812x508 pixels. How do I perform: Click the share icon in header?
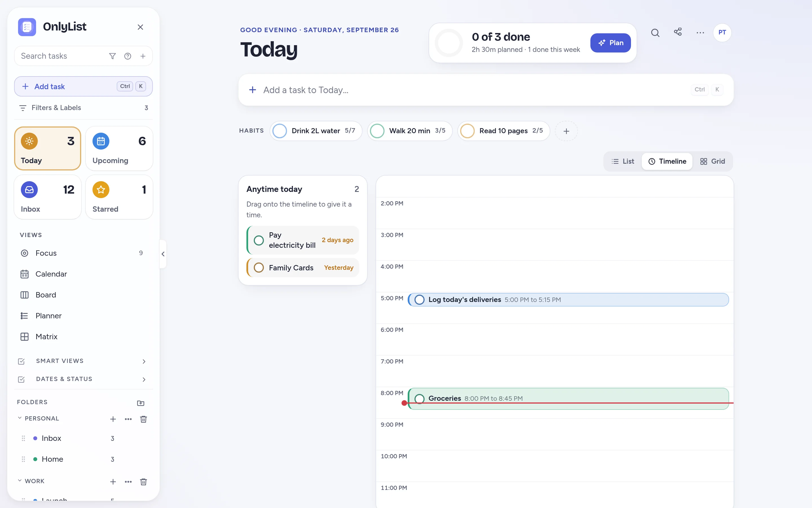pyautogui.click(x=678, y=32)
